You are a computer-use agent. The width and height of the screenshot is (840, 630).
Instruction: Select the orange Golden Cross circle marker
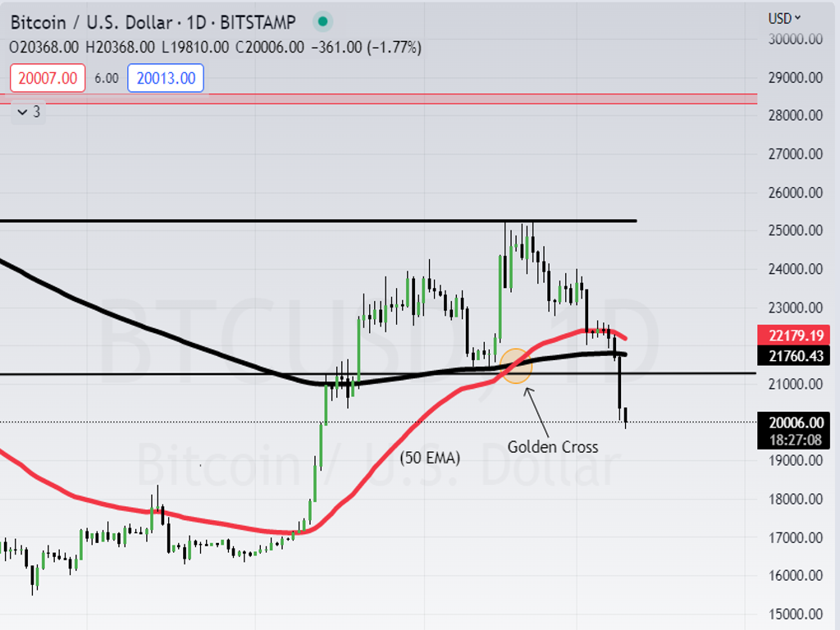click(516, 366)
